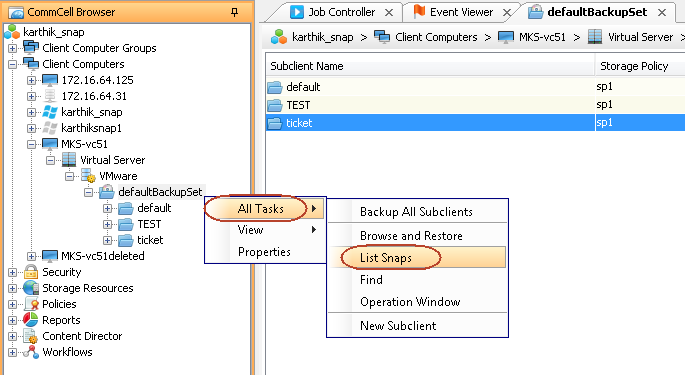
Task: Select the TEST subclient row in table
Action: pos(475,105)
